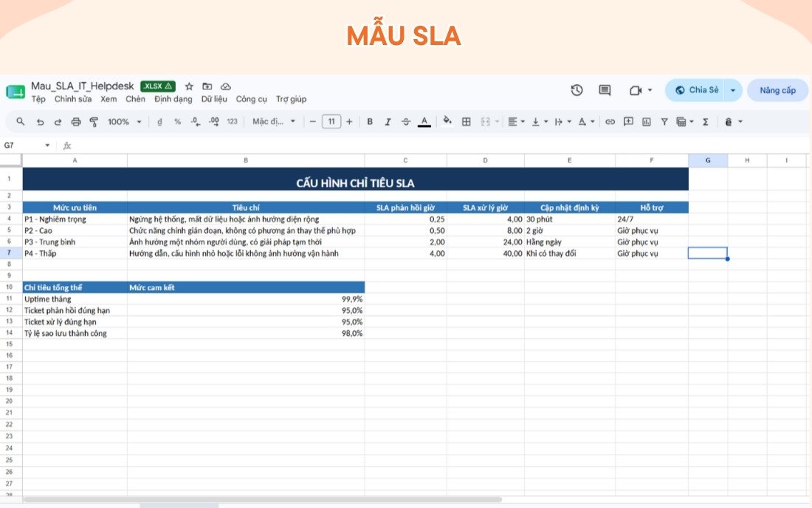The height and width of the screenshot is (508, 812).
Task: Open the Trợ giúp menu
Action: coord(291,99)
